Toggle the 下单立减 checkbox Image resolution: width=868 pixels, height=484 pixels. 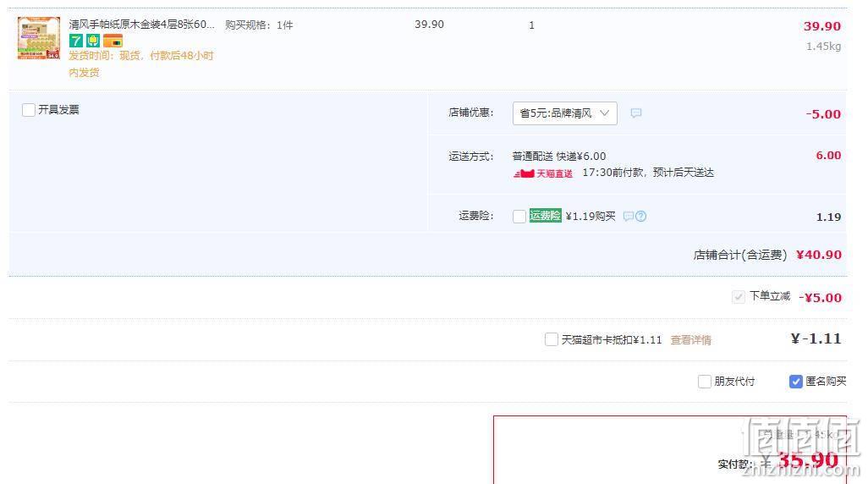(x=739, y=297)
